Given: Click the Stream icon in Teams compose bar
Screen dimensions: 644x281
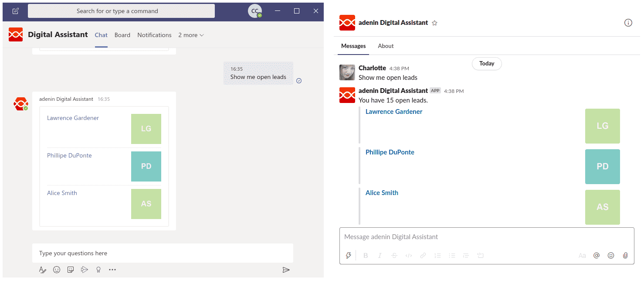Looking at the screenshot, I should pyautogui.click(x=85, y=270).
